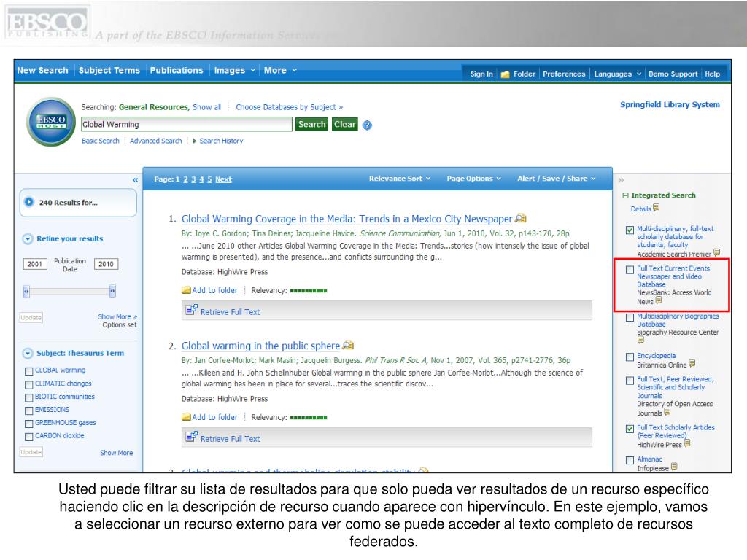Check Full Text Current Events Newspaper checkbox
Screen dimensions: 747x560
(630, 270)
